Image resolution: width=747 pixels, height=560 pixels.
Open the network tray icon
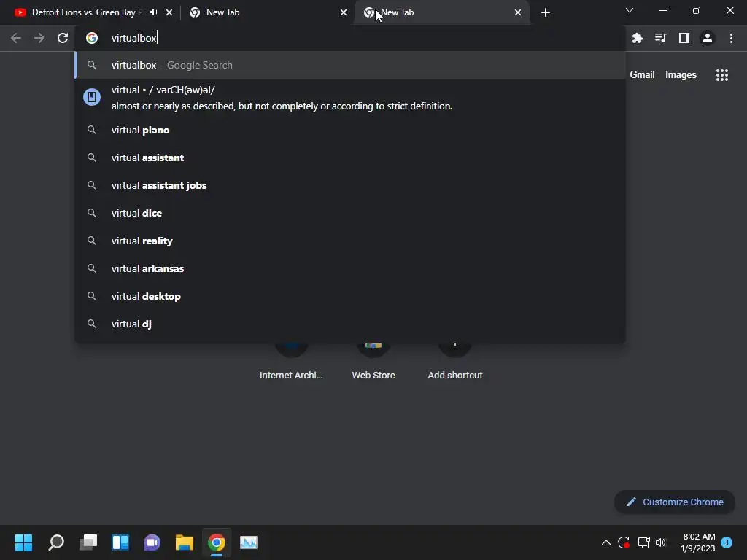(643, 542)
